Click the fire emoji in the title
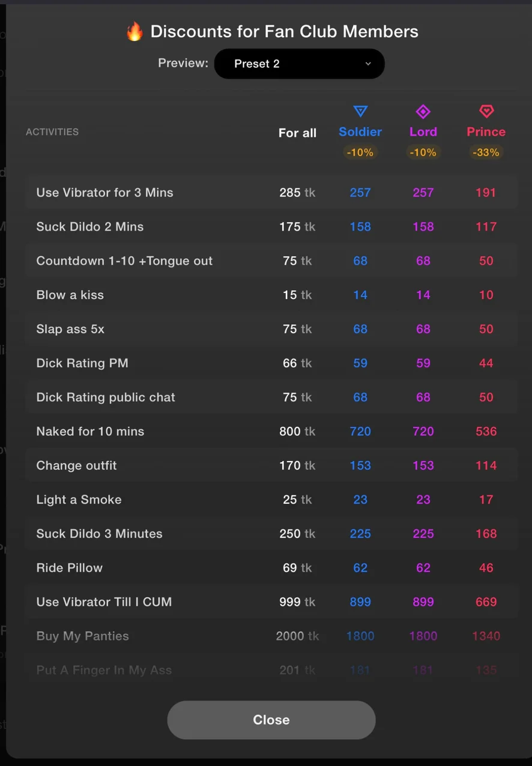This screenshot has height=766, width=532. (x=135, y=32)
